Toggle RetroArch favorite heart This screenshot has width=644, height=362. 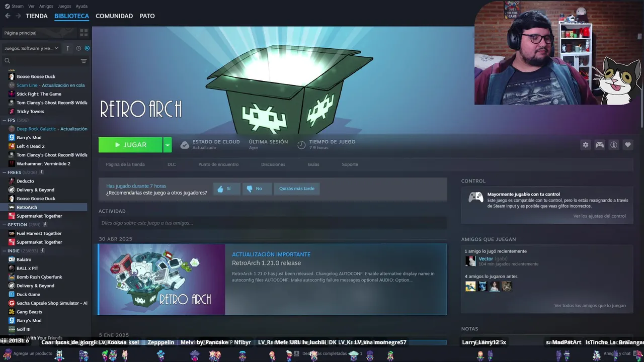pos(628,145)
